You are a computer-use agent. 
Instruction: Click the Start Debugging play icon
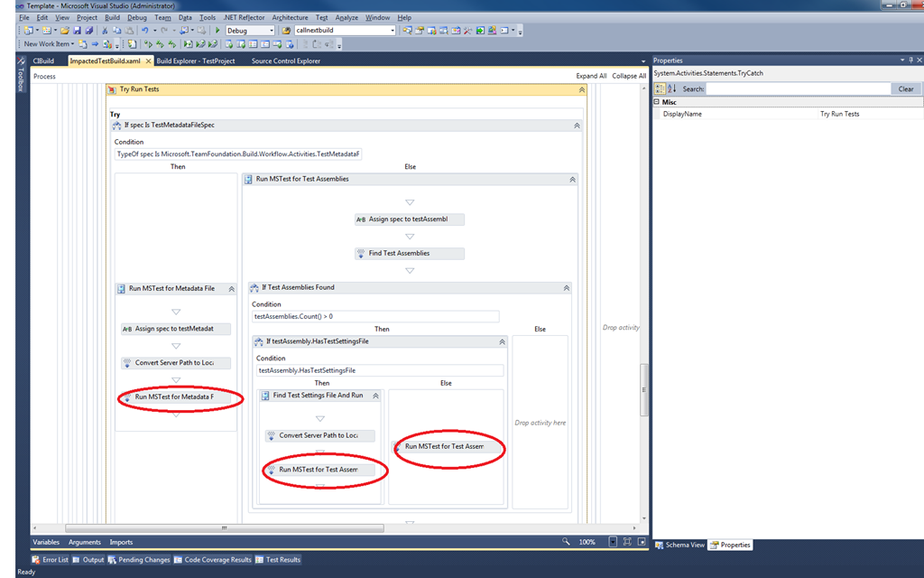pyautogui.click(x=217, y=30)
